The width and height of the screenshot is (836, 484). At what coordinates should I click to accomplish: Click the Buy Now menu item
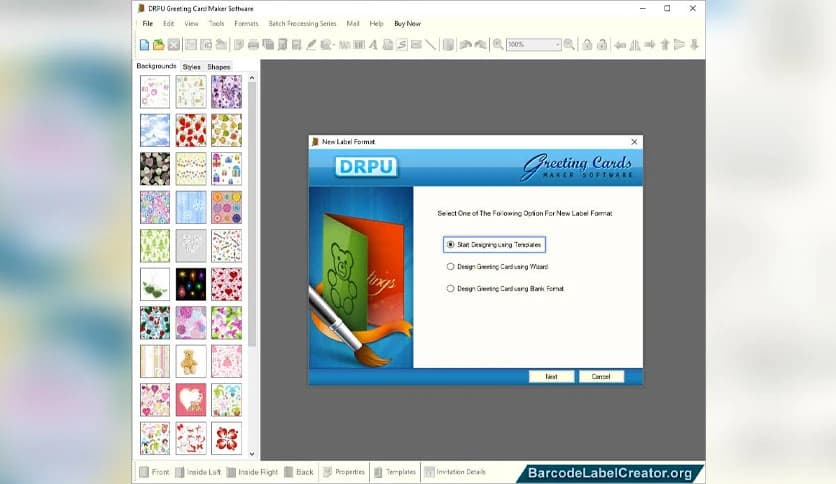pyautogui.click(x=407, y=23)
